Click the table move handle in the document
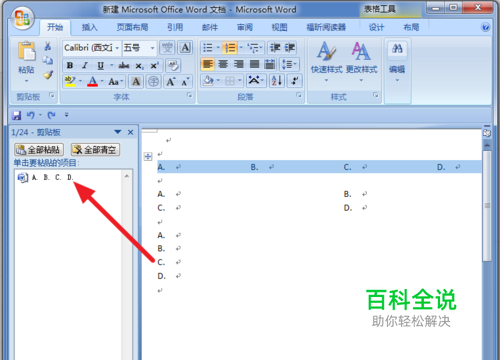Viewport: 500px width, 360px height. (148, 156)
